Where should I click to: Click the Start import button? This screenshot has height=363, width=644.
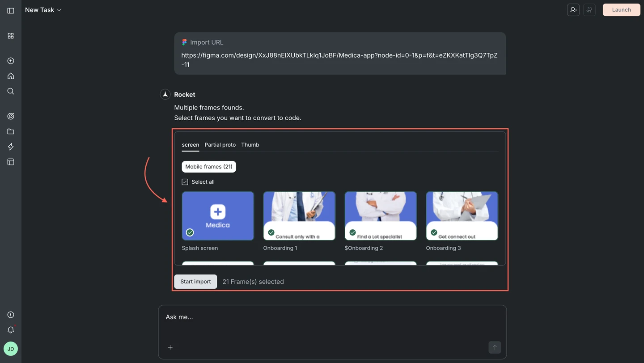click(x=195, y=282)
